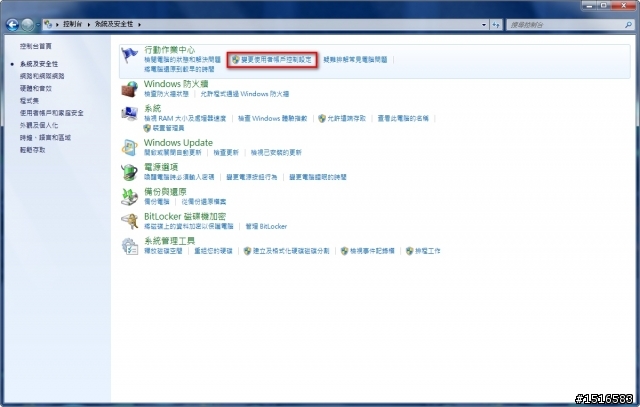Open the 排程工作 link
Viewport: 640px width, 407px height.
click(x=428, y=251)
